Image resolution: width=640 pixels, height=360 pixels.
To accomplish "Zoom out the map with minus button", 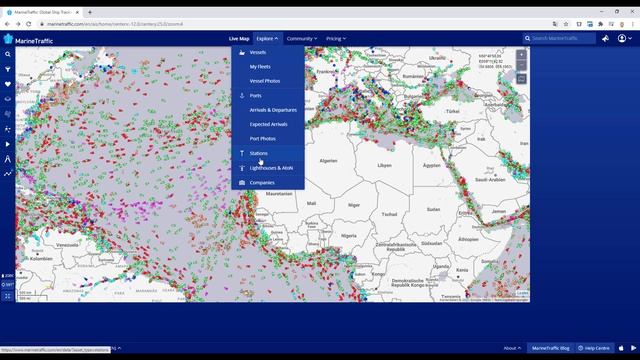I will coord(521,65).
